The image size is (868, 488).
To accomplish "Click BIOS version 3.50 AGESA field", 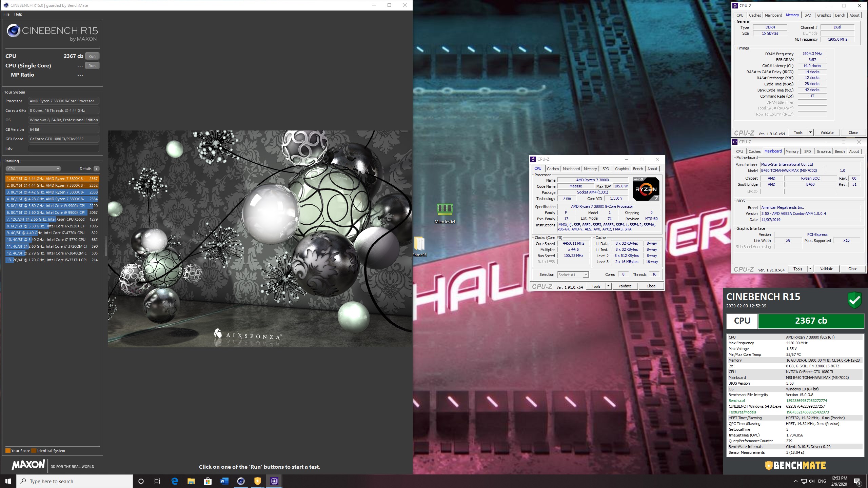I will [810, 213].
